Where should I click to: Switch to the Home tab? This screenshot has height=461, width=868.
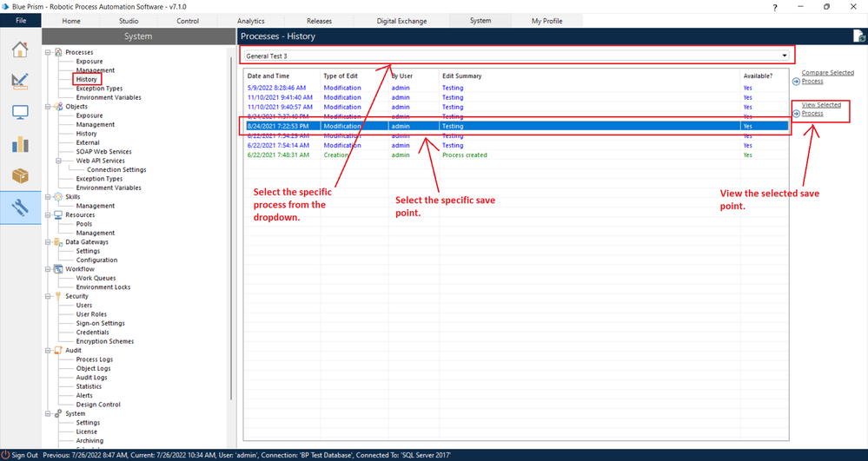(x=71, y=21)
